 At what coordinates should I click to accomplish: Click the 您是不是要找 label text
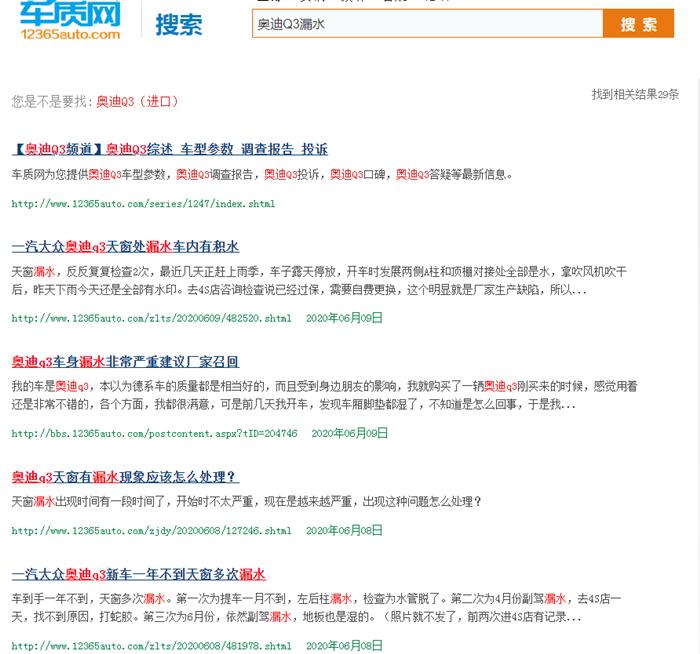[x=53, y=102]
